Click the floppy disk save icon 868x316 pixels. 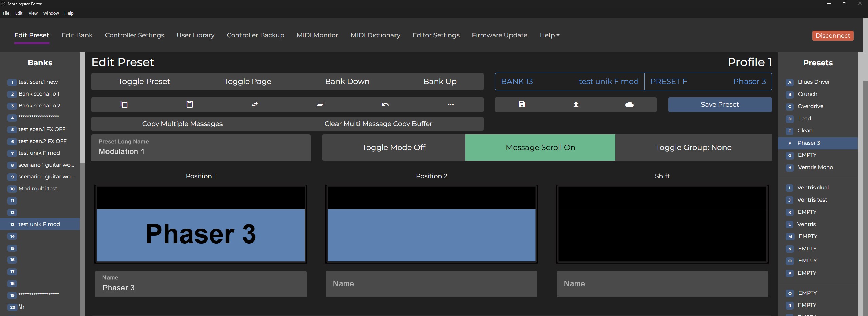(x=522, y=104)
